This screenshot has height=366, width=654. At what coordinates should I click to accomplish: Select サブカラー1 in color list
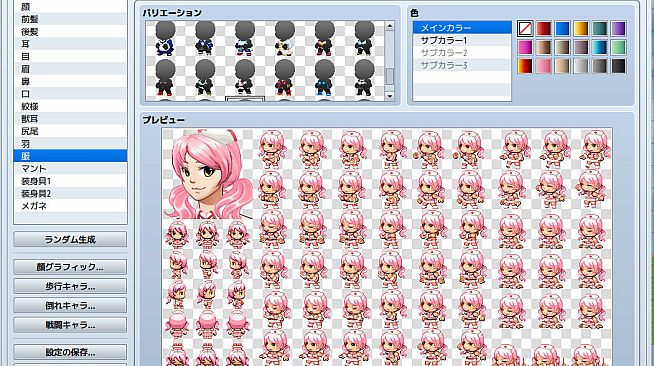pos(462,40)
